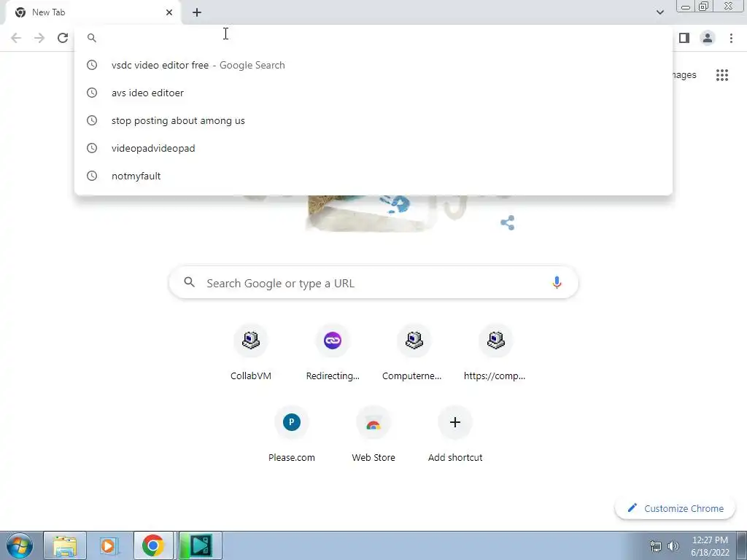The width and height of the screenshot is (747, 560).
Task: Select the New Tab tab
Action: point(93,12)
